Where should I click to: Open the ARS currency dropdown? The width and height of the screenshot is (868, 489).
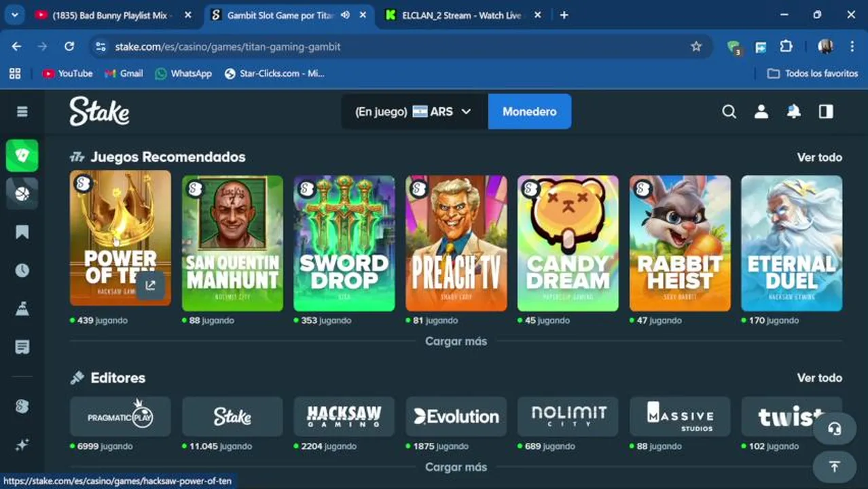tap(414, 111)
